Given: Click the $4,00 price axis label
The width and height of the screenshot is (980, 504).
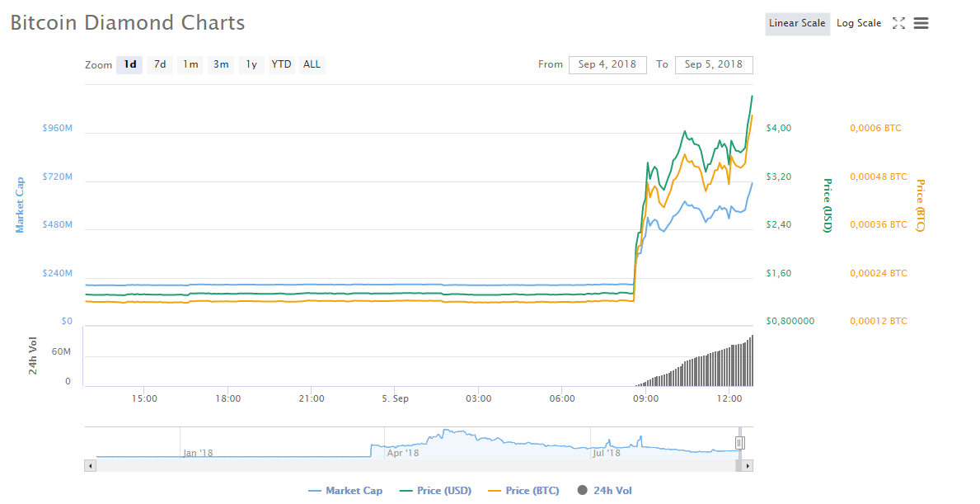Looking at the screenshot, I should pos(779,128).
